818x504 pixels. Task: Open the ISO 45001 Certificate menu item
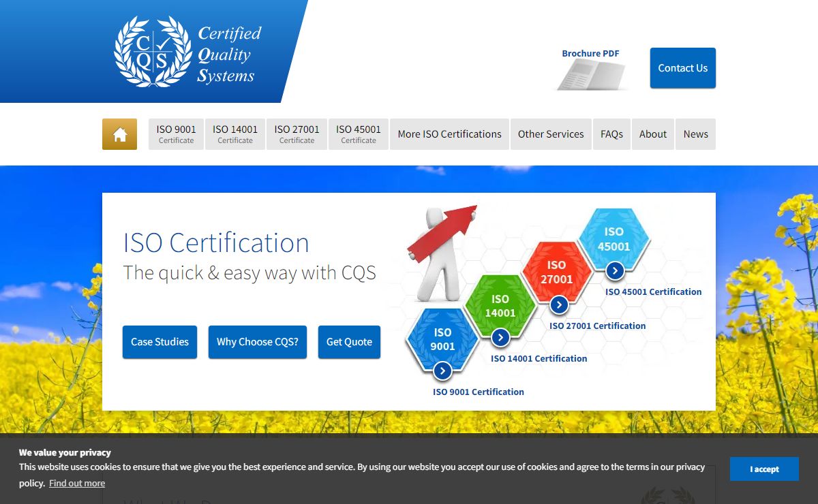(x=359, y=134)
